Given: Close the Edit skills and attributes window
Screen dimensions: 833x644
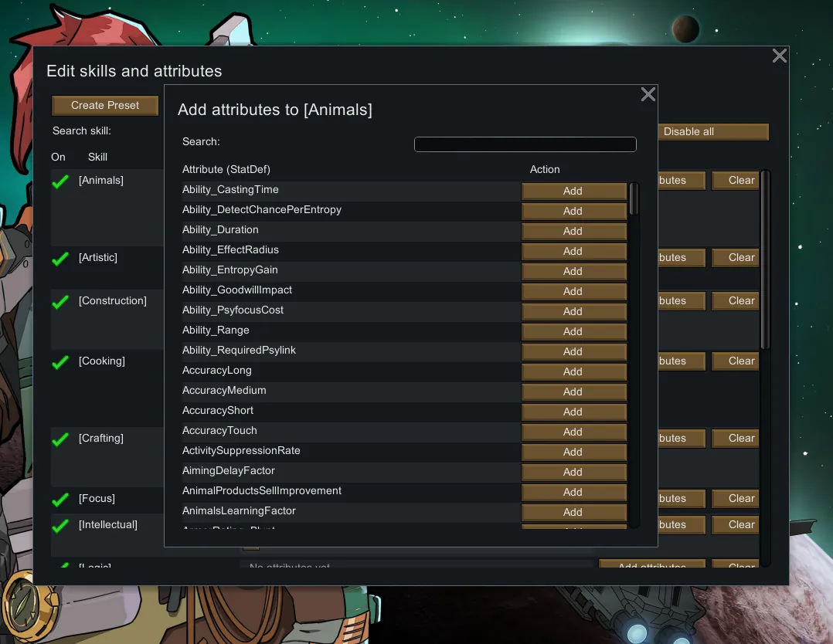Looking at the screenshot, I should point(779,56).
